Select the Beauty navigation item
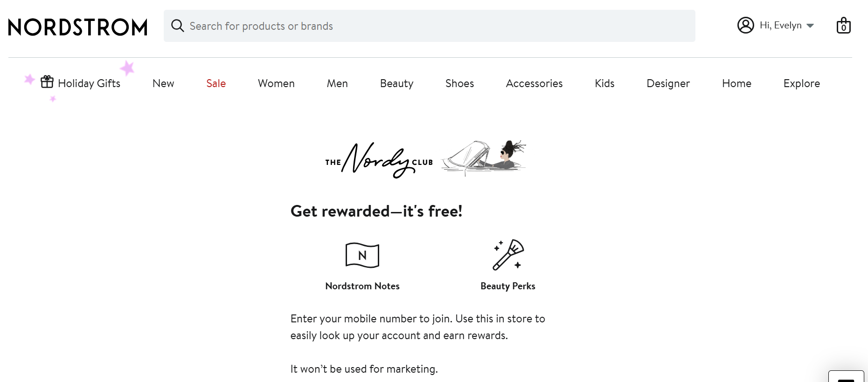The width and height of the screenshot is (868, 382). tap(396, 83)
